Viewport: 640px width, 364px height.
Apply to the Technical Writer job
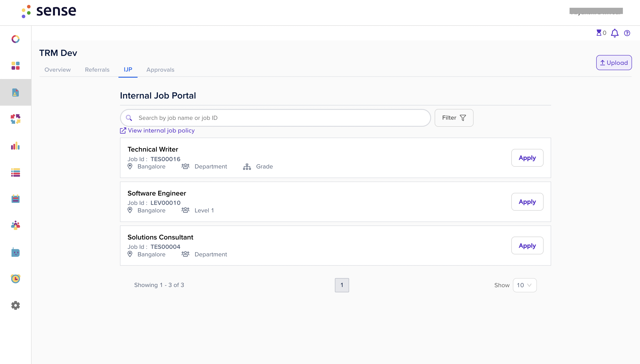527,158
